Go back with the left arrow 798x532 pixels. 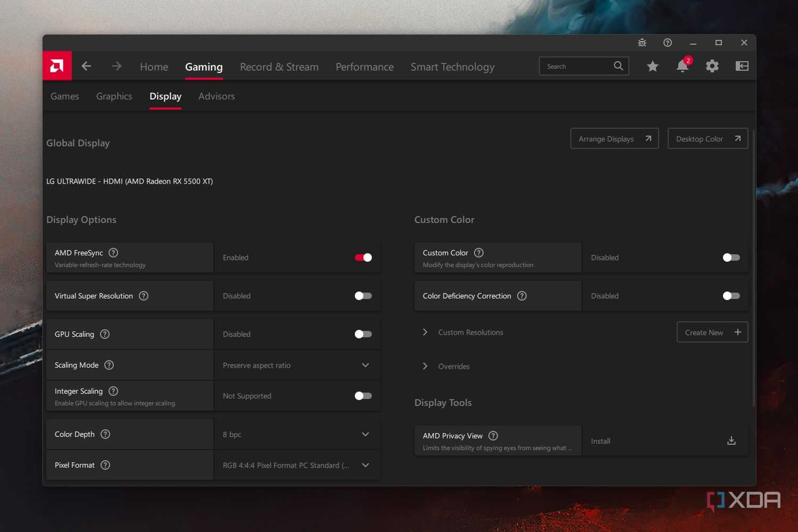pos(86,66)
